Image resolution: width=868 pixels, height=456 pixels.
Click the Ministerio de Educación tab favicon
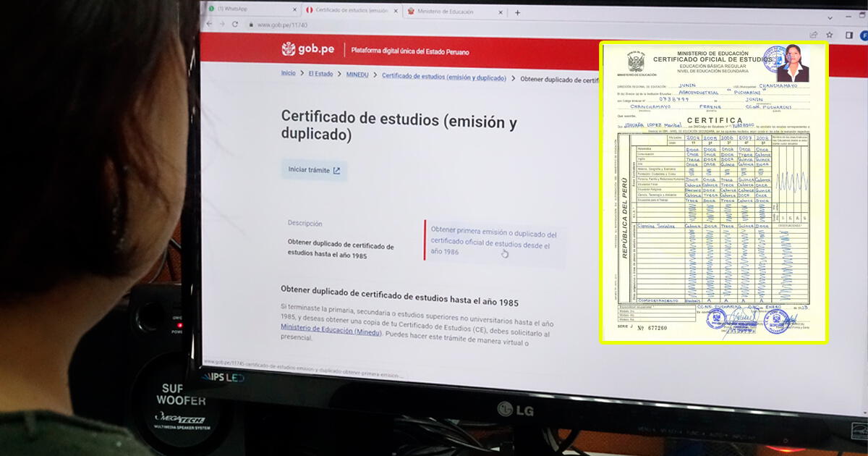pyautogui.click(x=412, y=11)
